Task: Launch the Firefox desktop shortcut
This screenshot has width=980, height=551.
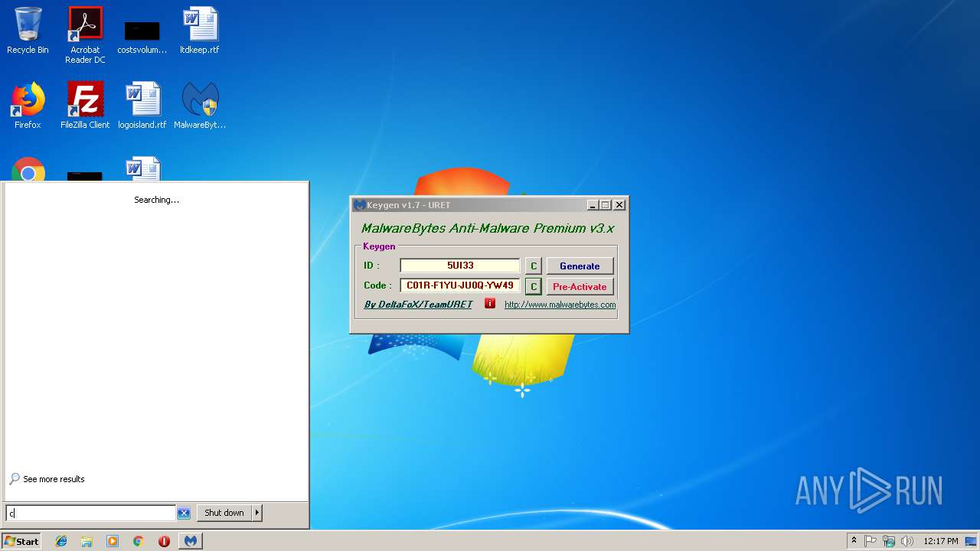Action: click(x=28, y=106)
